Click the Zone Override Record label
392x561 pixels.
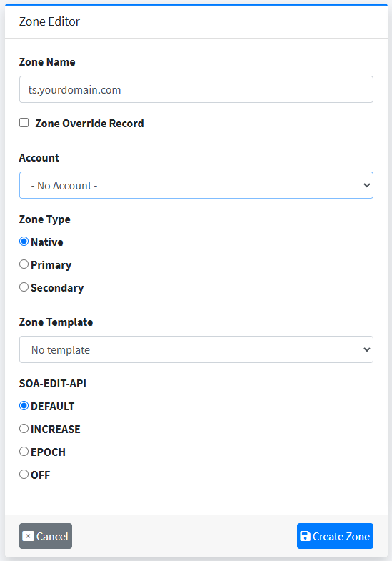89,124
